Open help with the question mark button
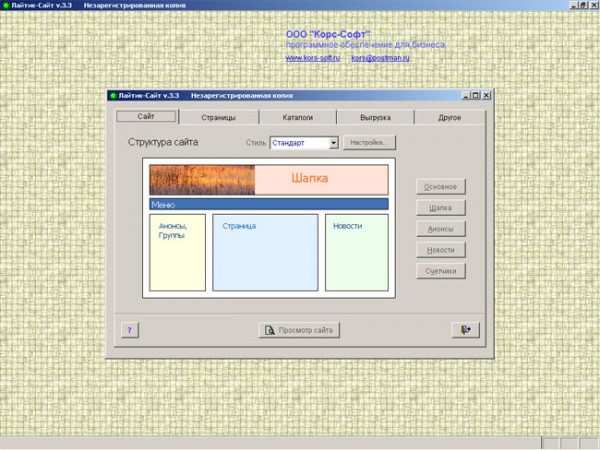The image size is (600, 450). tap(130, 330)
